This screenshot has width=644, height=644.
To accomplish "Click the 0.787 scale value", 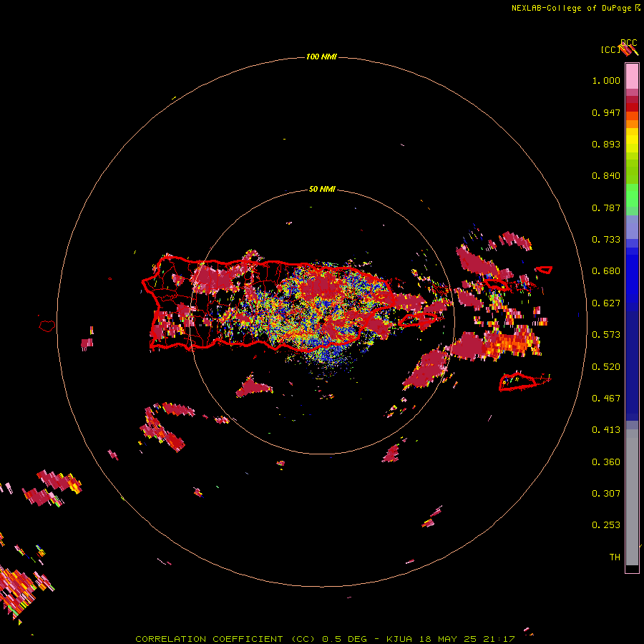I will 606,208.
